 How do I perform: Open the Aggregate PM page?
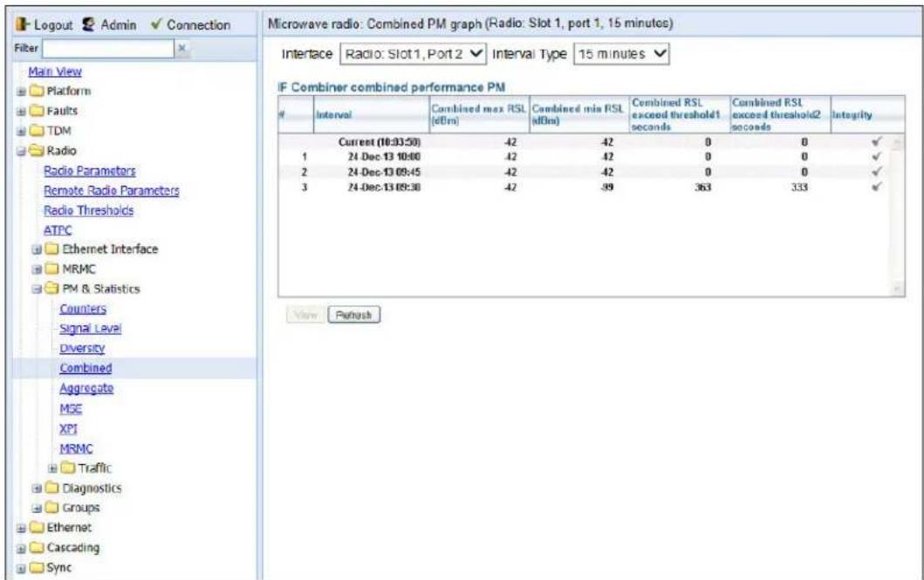point(86,388)
